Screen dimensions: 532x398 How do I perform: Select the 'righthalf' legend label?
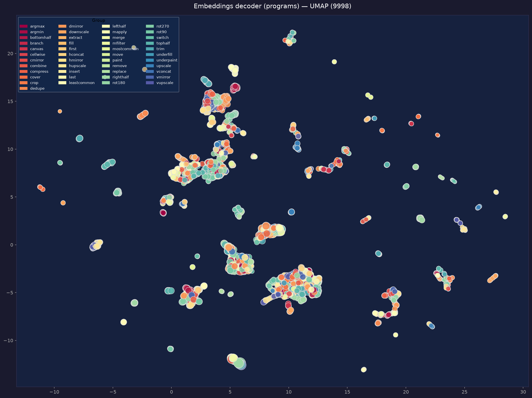point(121,77)
